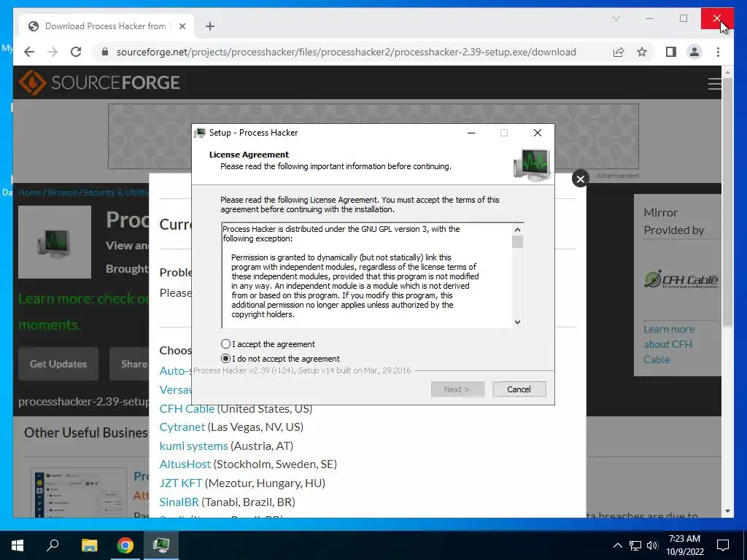Open the Cytranet mirror link
747x560 pixels.
click(182, 427)
